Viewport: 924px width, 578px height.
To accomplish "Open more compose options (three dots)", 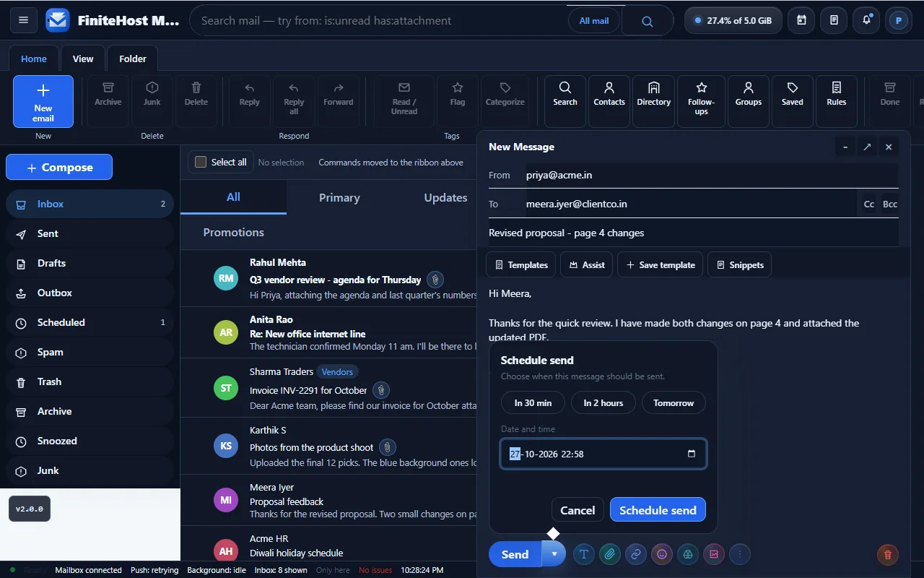I will pos(740,554).
